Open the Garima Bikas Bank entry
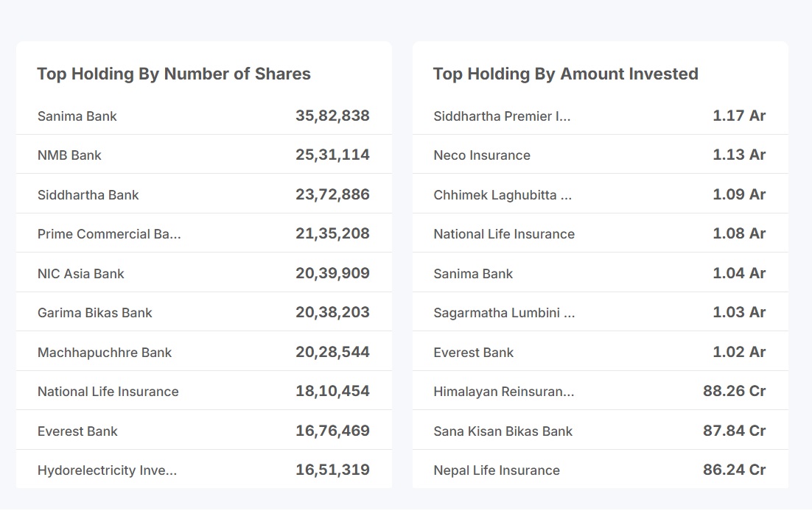Viewport: 812px width, 519px height. (95, 313)
